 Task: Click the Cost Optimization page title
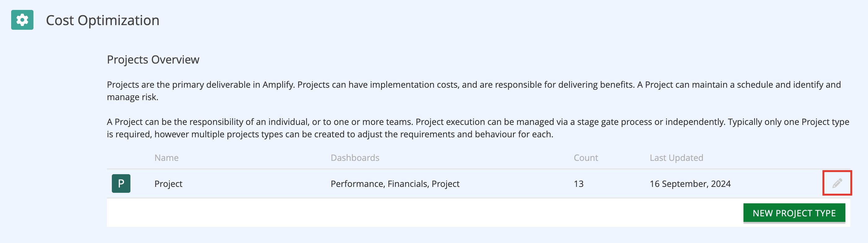pos(103,20)
